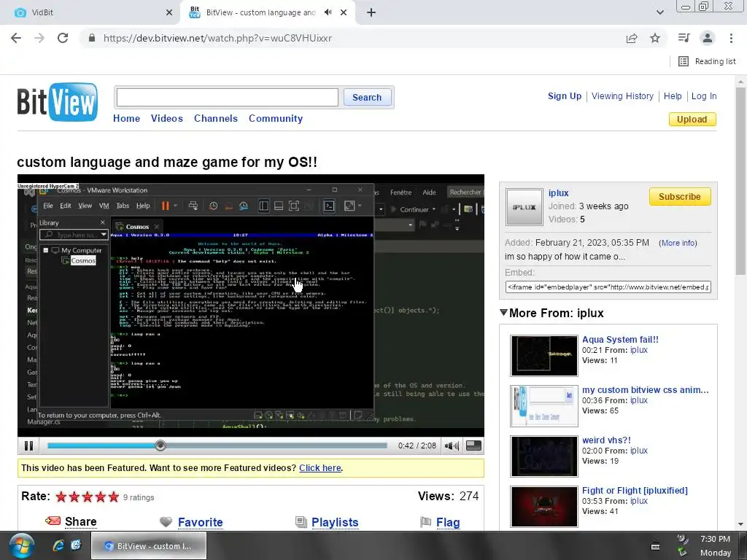Close the BitView tab
The height and width of the screenshot is (560, 747).
344,12
